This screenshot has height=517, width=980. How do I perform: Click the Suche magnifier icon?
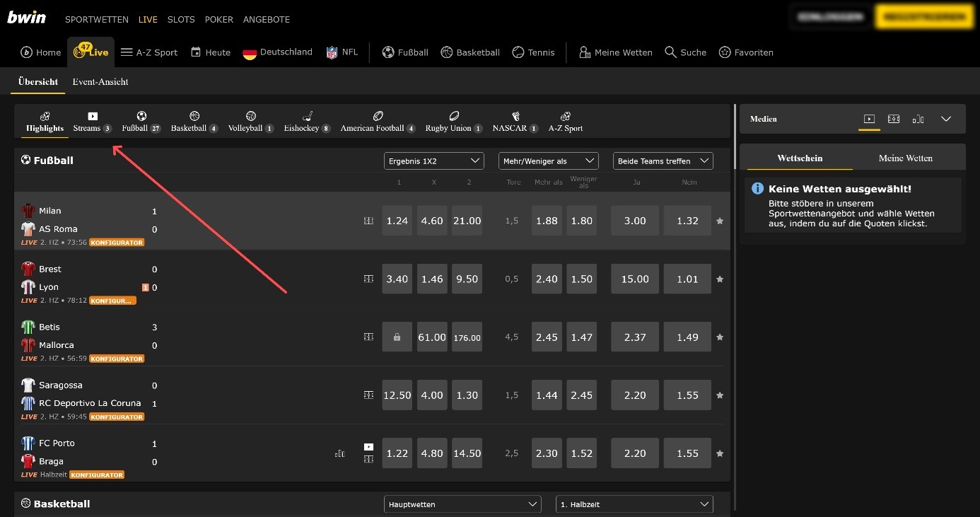(671, 52)
